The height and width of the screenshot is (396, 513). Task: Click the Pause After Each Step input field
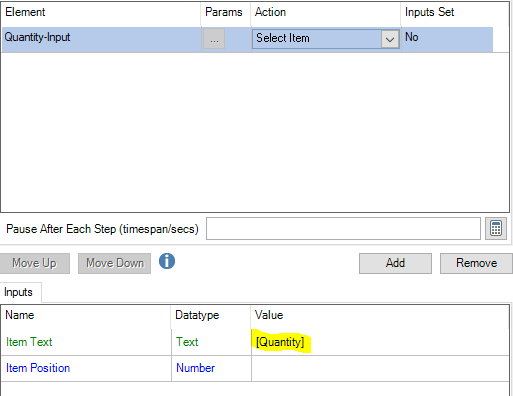pos(343,229)
